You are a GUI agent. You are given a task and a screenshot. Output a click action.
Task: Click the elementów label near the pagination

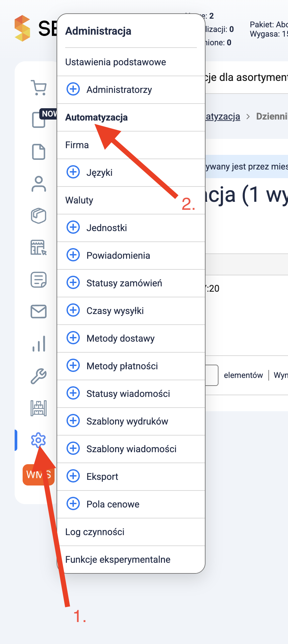(243, 375)
